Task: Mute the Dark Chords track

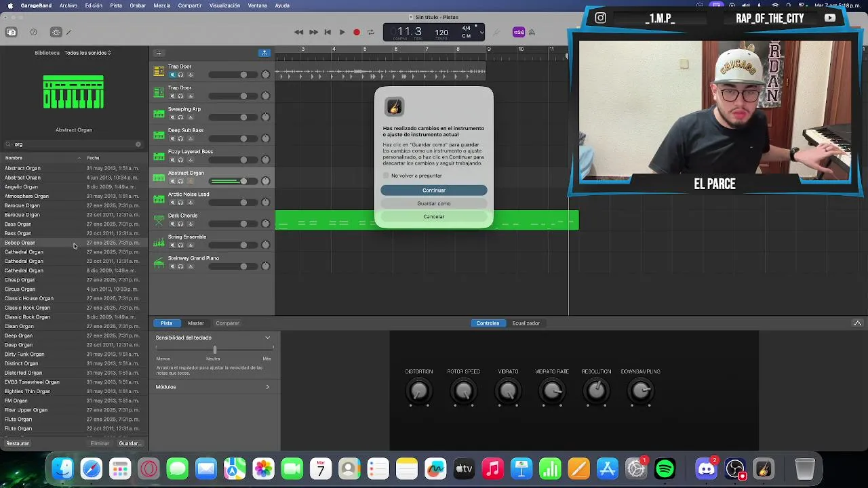Action: [x=172, y=224]
